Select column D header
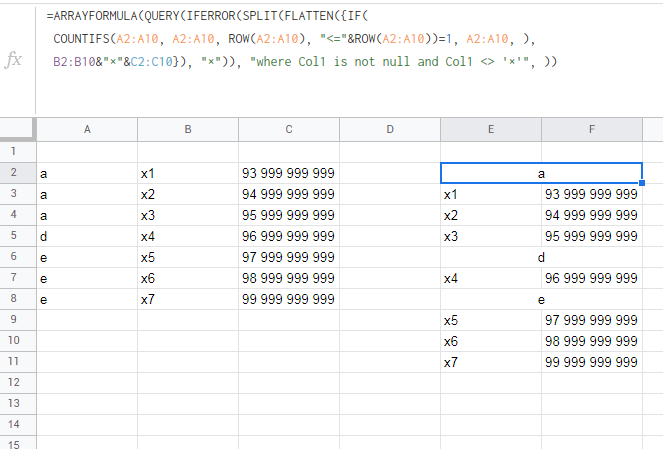663x449 pixels. [x=390, y=129]
